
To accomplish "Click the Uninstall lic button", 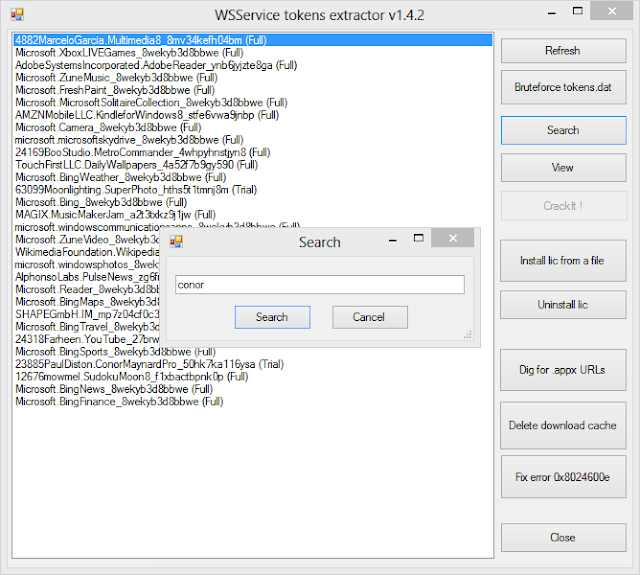I will tap(563, 305).
